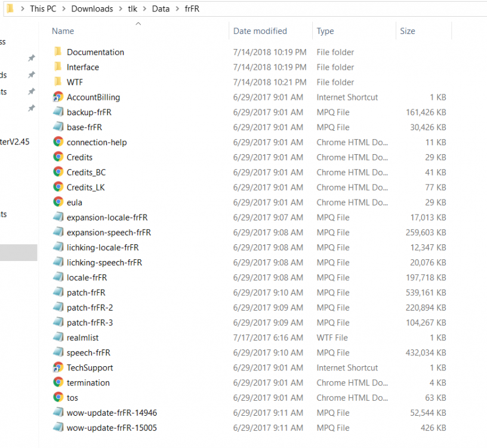The width and height of the screenshot is (487, 448).
Task: Open the WTF folder icon
Action: tap(58, 81)
